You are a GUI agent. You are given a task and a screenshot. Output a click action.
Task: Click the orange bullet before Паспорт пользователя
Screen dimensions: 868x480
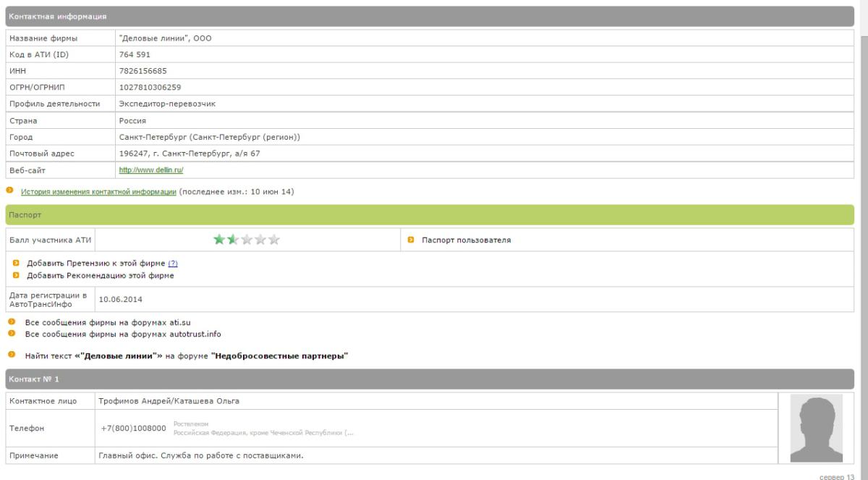point(410,240)
